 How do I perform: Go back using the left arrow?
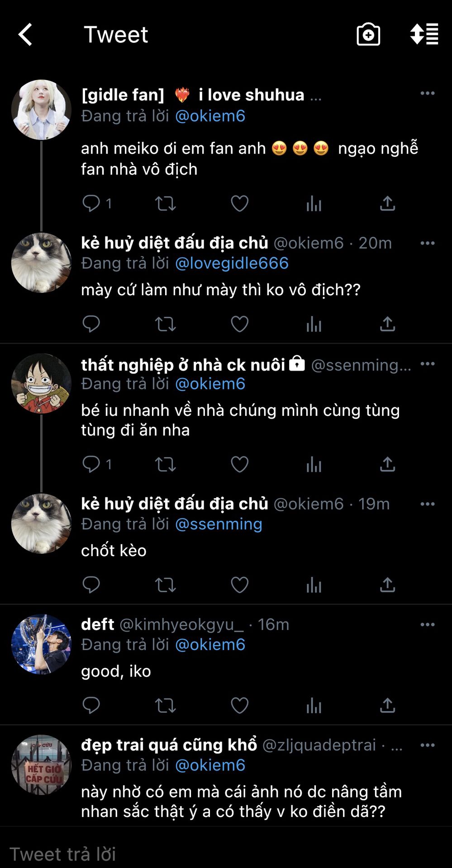(25, 35)
